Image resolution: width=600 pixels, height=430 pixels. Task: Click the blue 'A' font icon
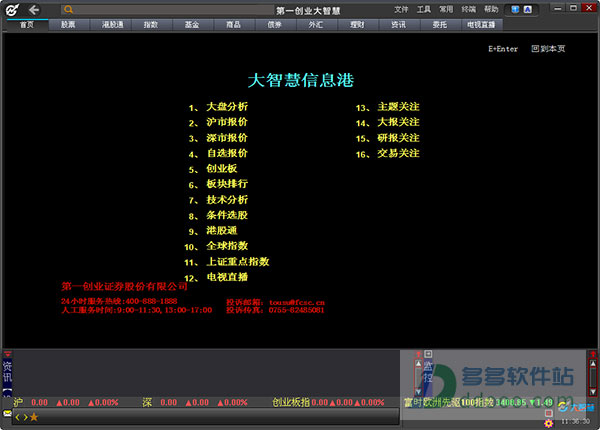[528, 10]
